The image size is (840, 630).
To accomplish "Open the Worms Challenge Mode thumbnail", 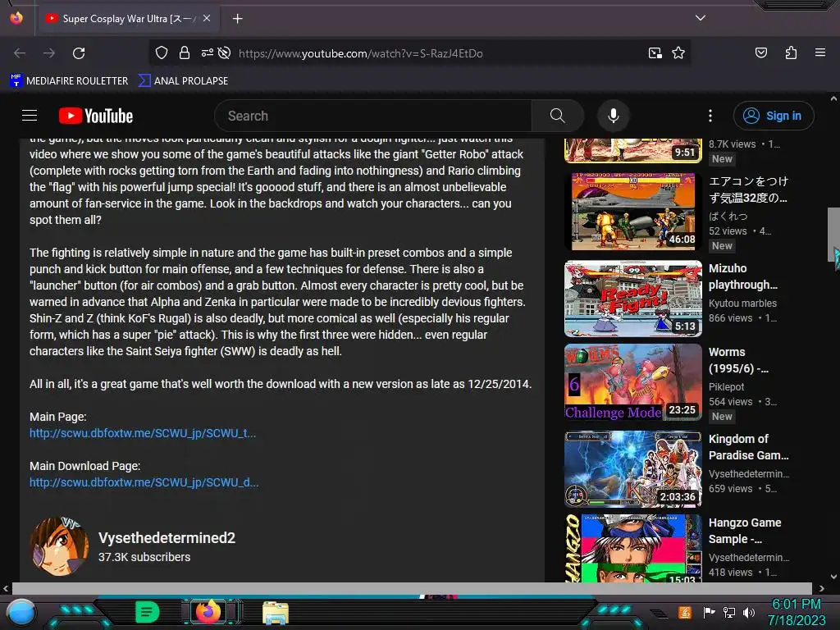I will [x=633, y=382].
